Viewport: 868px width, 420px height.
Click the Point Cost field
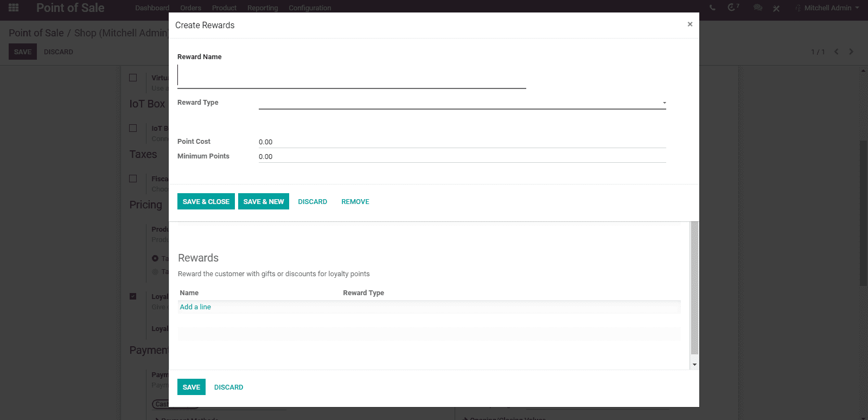pyautogui.click(x=462, y=142)
